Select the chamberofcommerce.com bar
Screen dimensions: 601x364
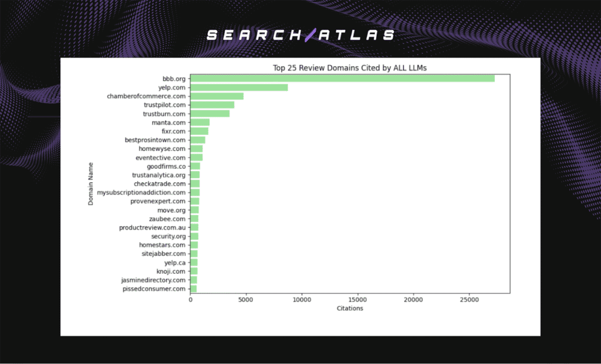217,96
